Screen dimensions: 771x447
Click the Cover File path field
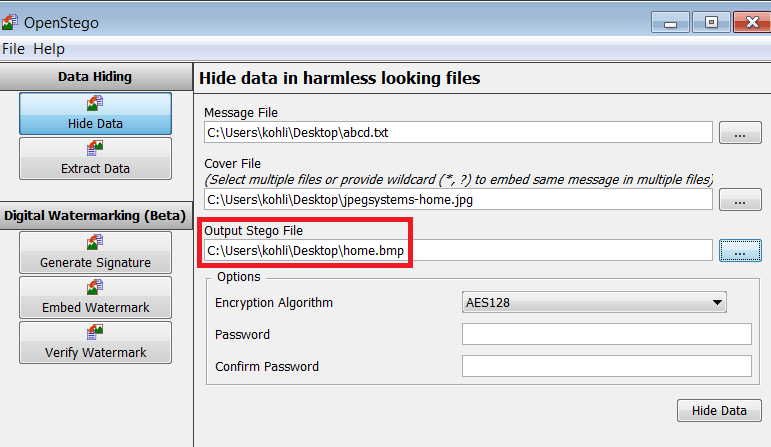(x=458, y=200)
